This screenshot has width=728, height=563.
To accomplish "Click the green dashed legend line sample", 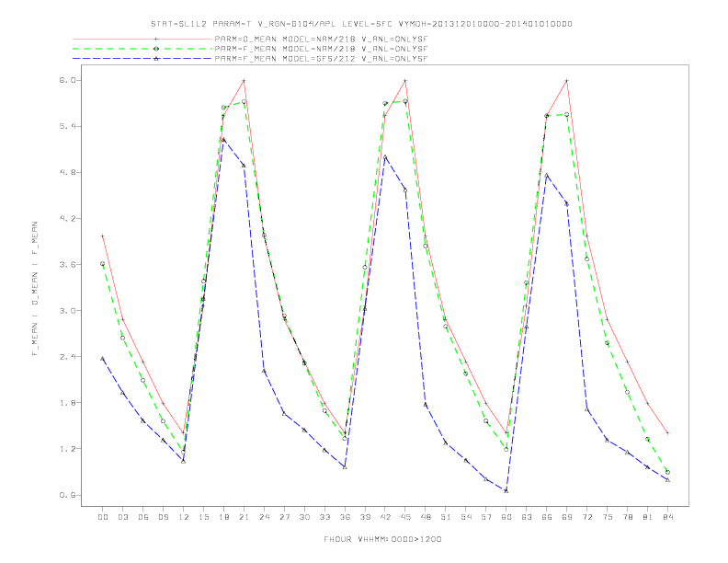I will pyautogui.click(x=142, y=49).
